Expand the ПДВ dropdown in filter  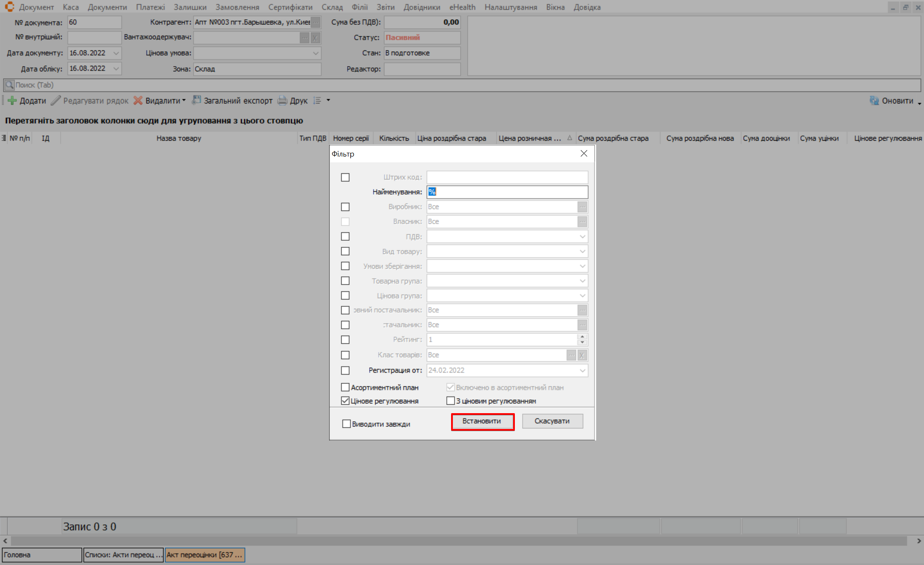pyautogui.click(x=582, y=237)
